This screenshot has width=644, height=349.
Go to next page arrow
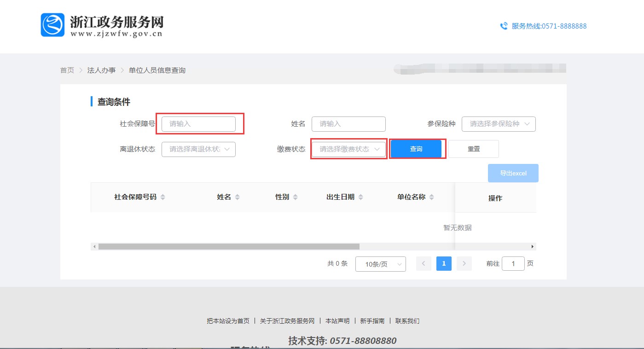pyautogui.click(x=464, y=263)
